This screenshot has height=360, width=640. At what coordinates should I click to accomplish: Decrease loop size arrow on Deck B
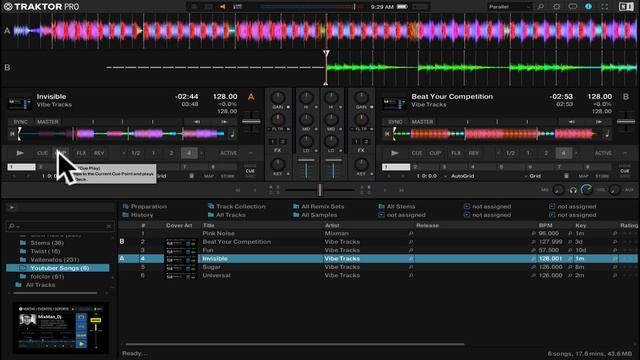point(498,153)
